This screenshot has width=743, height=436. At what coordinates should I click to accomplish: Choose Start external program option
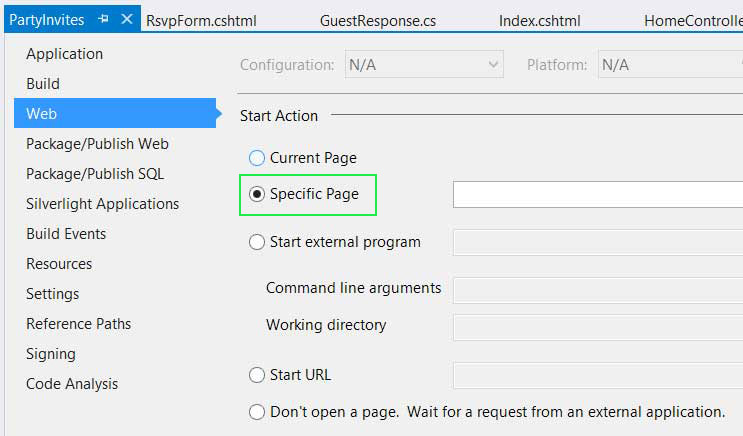pyautogui.click(x=256, y=242)
